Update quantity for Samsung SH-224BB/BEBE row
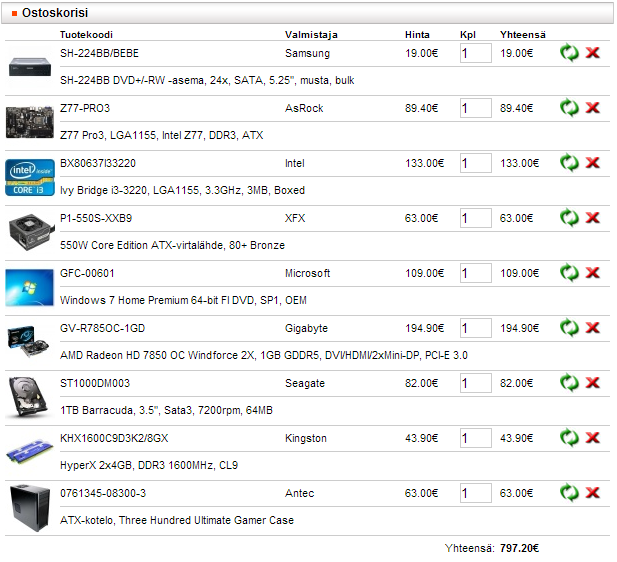 coord(569,53)
